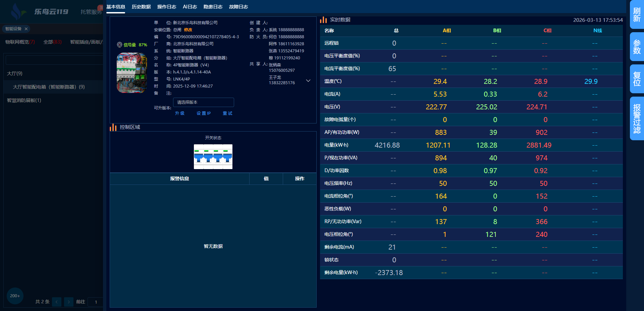Viewport: 644px width, 311px height.
Task: Open the device photo thumbnail
Action: [131, 73]
